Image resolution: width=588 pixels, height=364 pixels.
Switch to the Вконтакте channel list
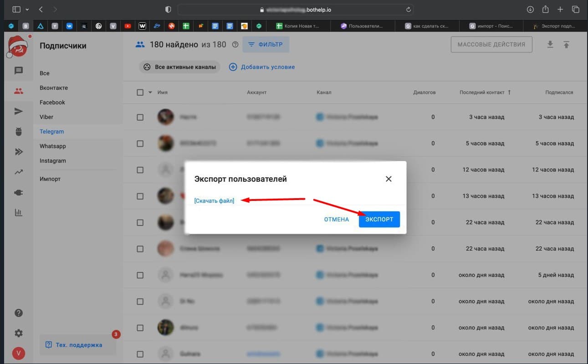tap(53, 88)
